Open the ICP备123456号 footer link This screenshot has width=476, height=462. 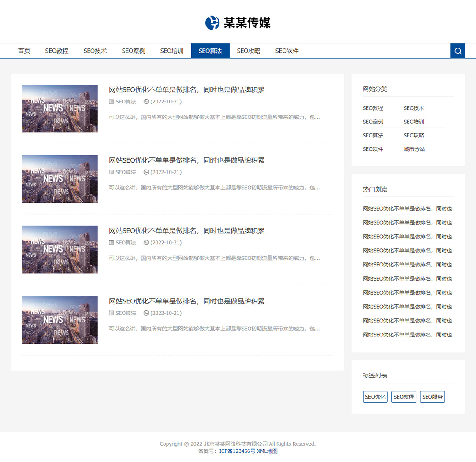pyautogui.click(x=237, y=451)
